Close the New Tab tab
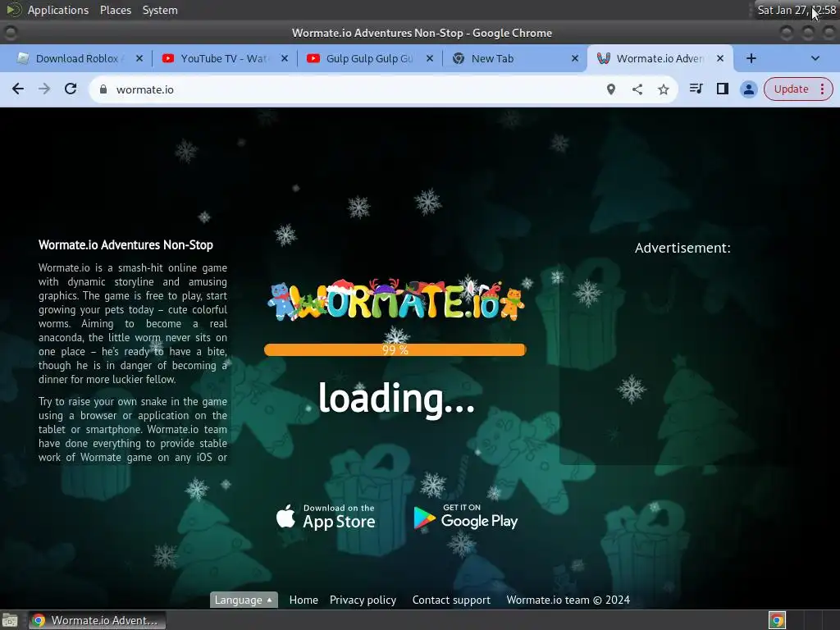The width and height of the screenshot is (840, 630). tap(575, 58)
